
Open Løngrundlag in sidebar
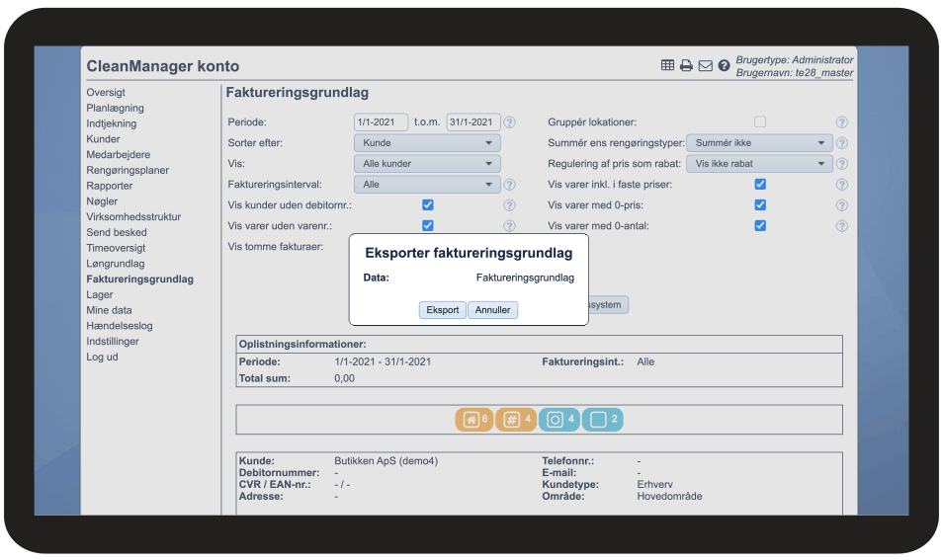pyautogui.click(x=115, y=264)
